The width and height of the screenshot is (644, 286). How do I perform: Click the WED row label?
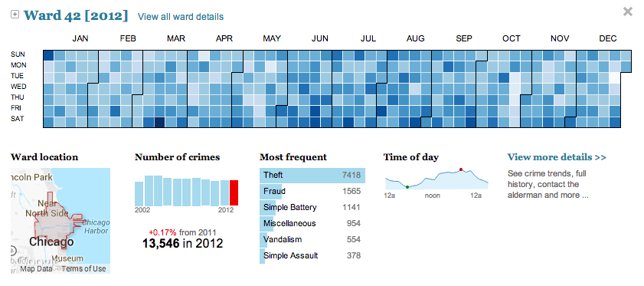click(18, 87)
